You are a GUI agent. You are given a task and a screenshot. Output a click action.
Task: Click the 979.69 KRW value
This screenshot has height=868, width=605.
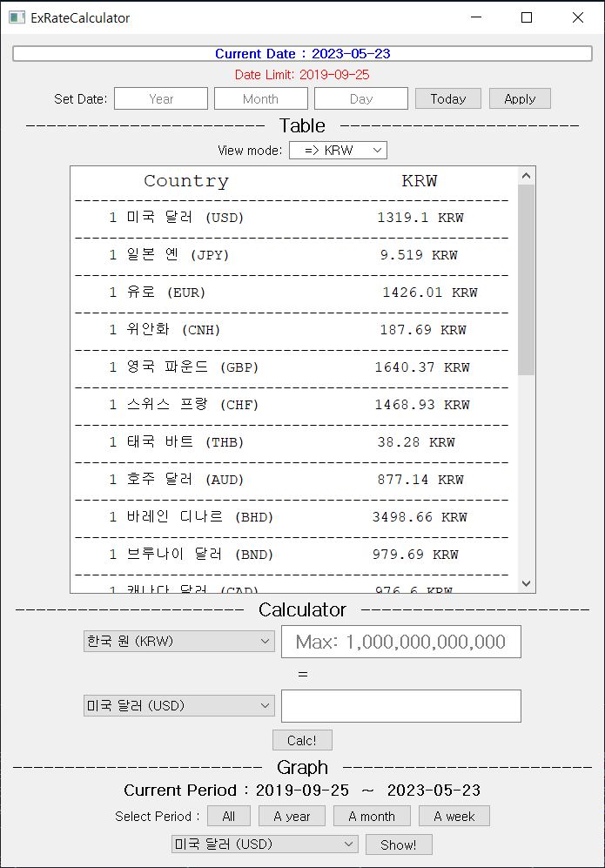pyautogui.click(x=415, y=554)
